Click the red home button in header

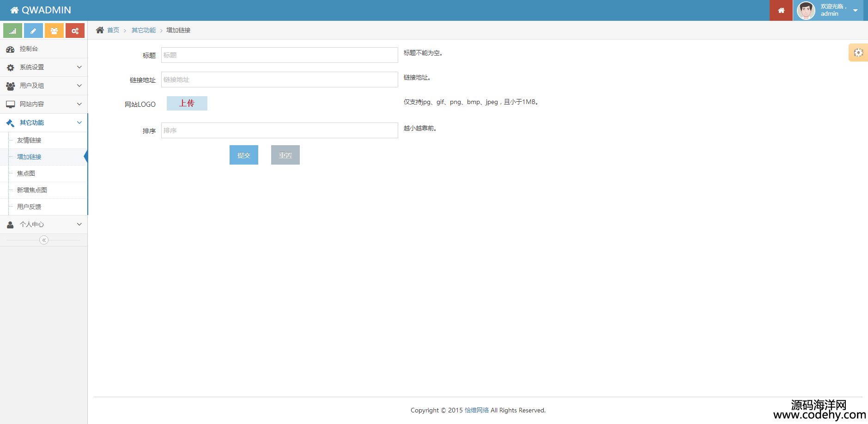pos(781,10)
